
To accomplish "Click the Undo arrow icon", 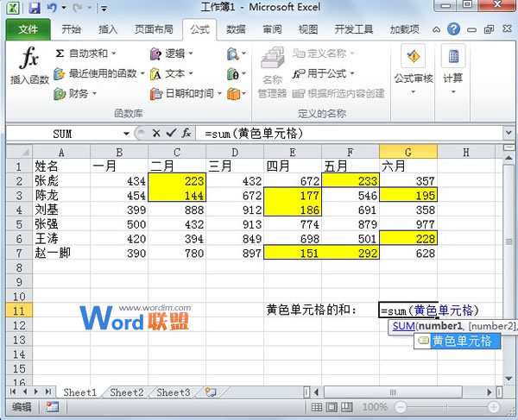I will 53,9.
